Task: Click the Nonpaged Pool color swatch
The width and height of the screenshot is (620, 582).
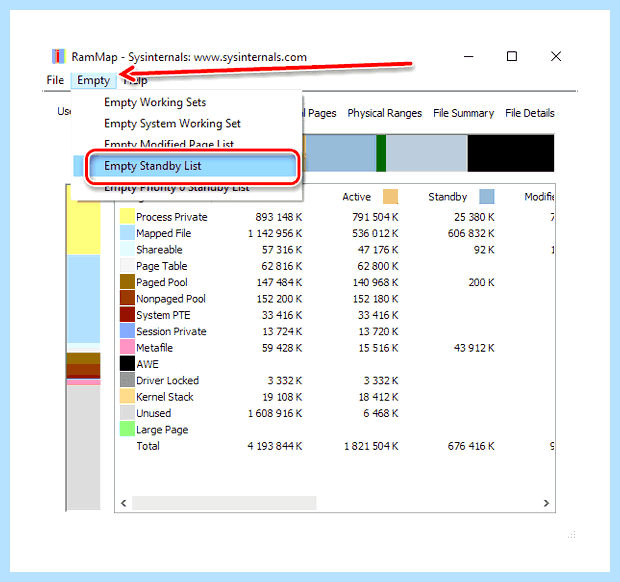Action: point(127,299)
